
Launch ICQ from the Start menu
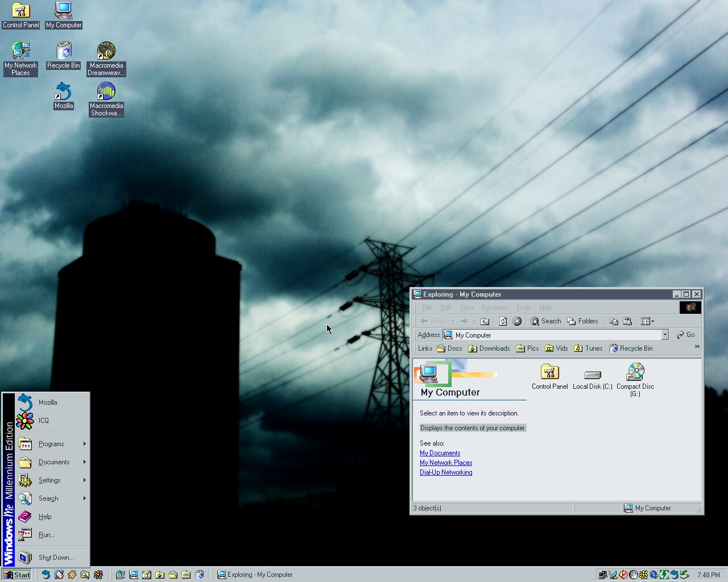tap(44, 421)
